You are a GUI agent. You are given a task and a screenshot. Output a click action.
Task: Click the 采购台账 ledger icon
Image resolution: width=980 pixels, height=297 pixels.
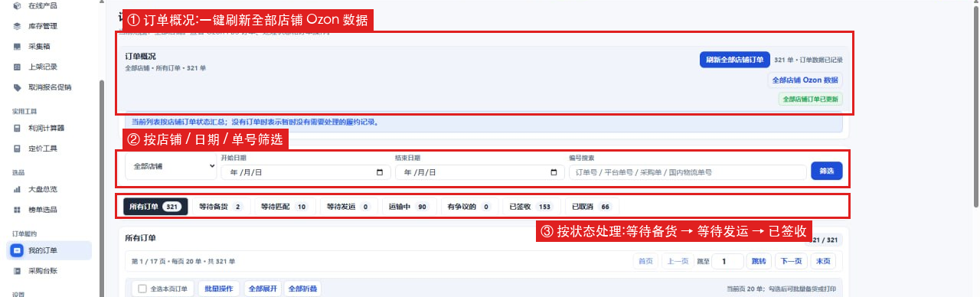(x=17, y=271)
